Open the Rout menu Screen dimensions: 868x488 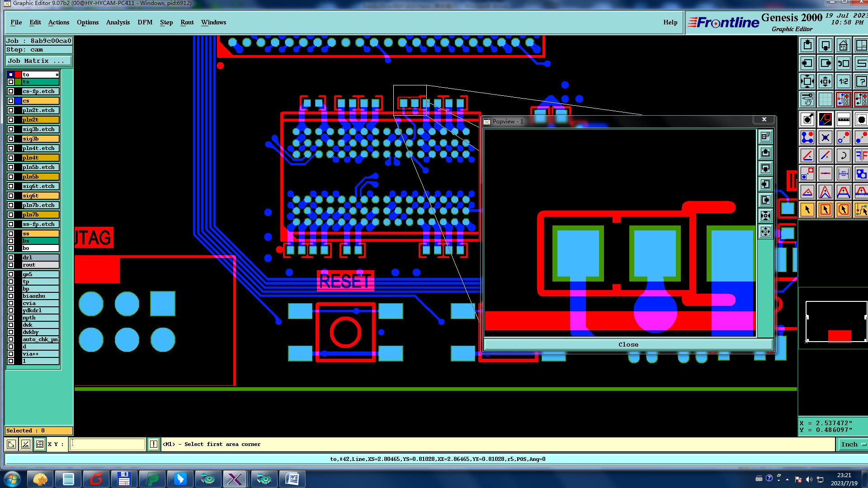pyautogui.click(x=187, y=22)
